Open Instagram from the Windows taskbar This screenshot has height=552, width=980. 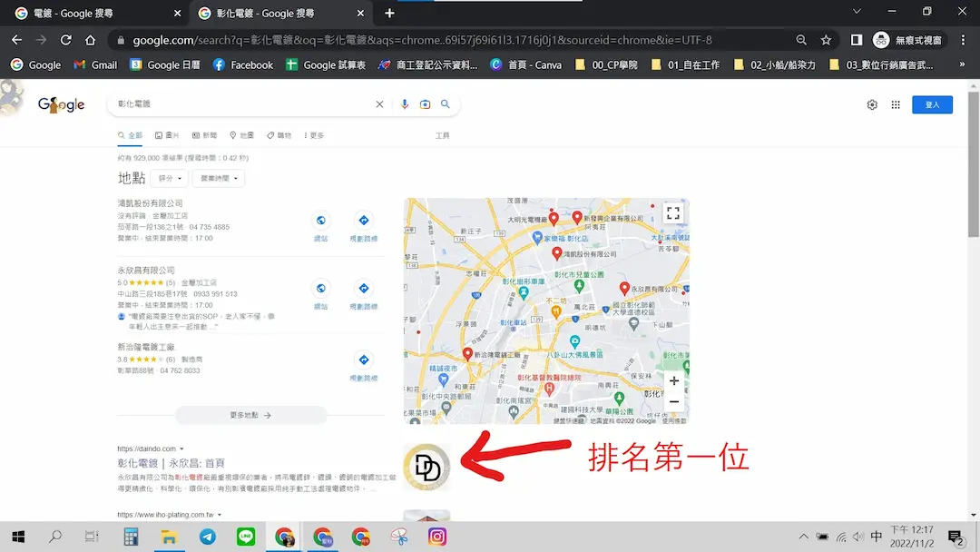[437, 537]
